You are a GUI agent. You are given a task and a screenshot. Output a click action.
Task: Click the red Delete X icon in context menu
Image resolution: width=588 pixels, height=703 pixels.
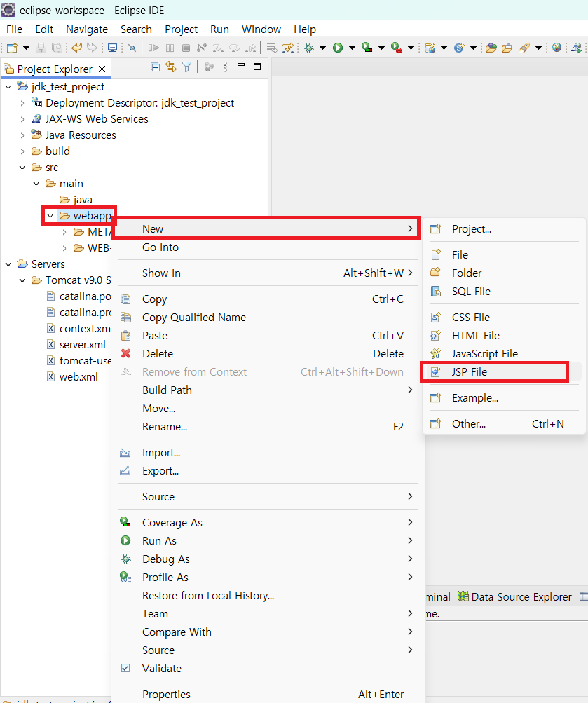click(x=126, y=354)
